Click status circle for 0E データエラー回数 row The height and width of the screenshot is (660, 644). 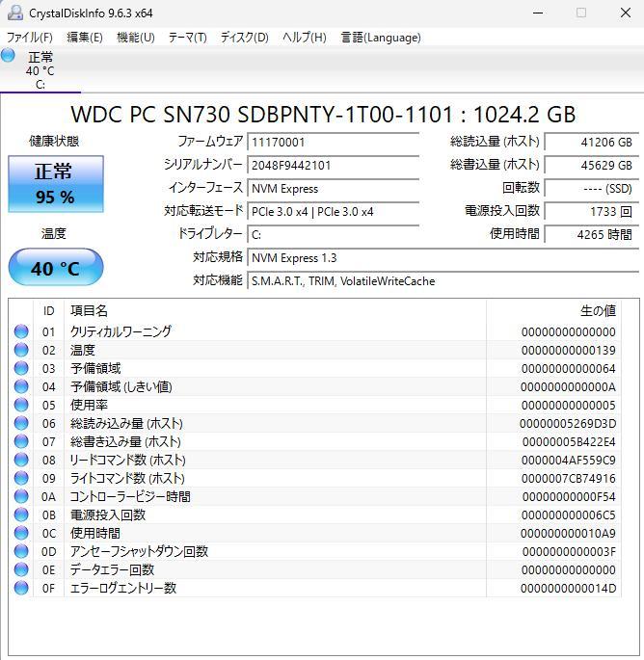(x=21, y=569)
